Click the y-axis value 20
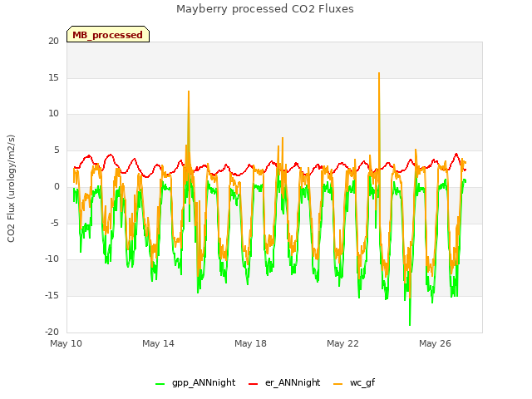This screenshot has width=532, height=399. coord(53,42)
